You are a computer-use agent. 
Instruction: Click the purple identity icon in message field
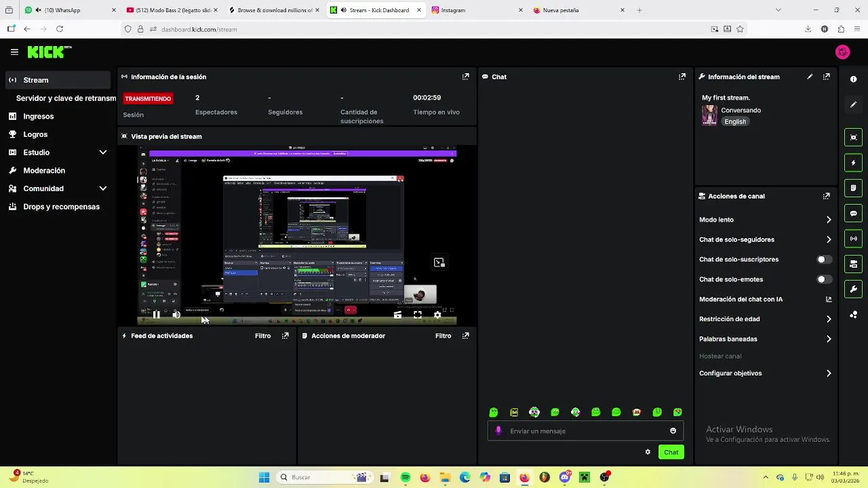tap(498, 430)
